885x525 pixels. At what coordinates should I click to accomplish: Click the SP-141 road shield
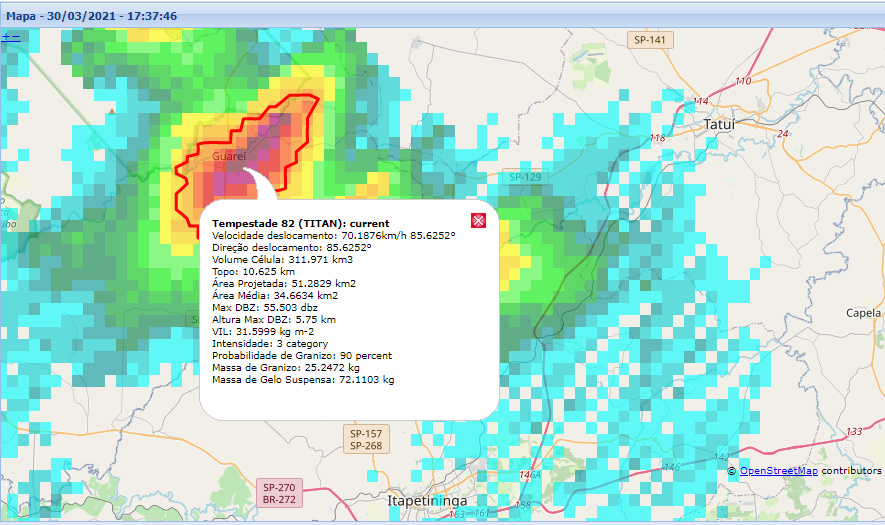pos(653,40)
